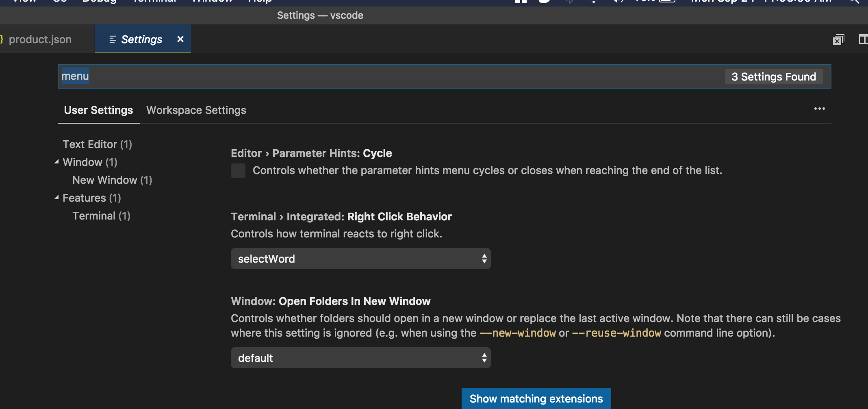Click the Settings tab list icon
868x409 pixels.
tap(113, 39)
